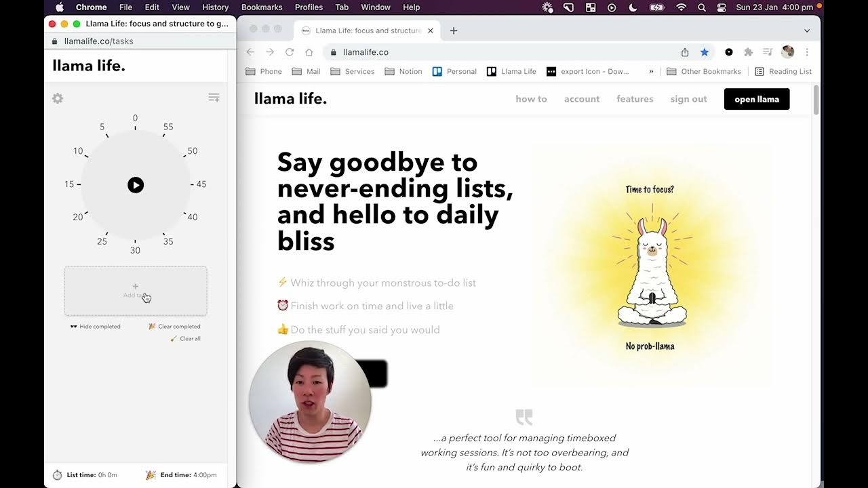This screenshot has height=488, width=868.
Task: Open the Llama Life bookmark
Action: pos(511,71)
